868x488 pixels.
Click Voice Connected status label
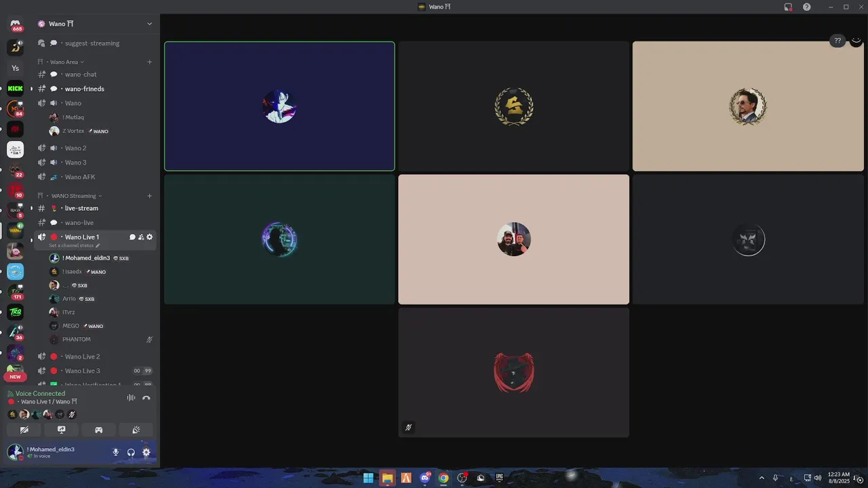pos(40,393)
